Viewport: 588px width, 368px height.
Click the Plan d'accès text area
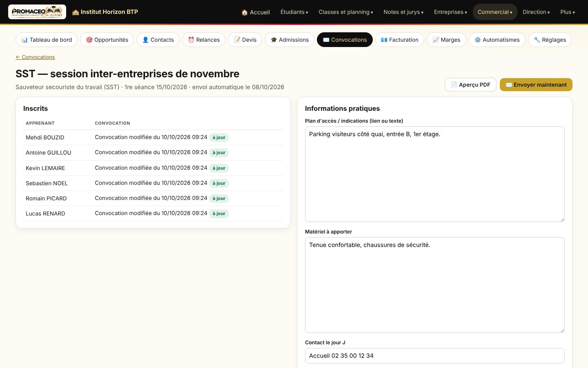tap(435, 174)
